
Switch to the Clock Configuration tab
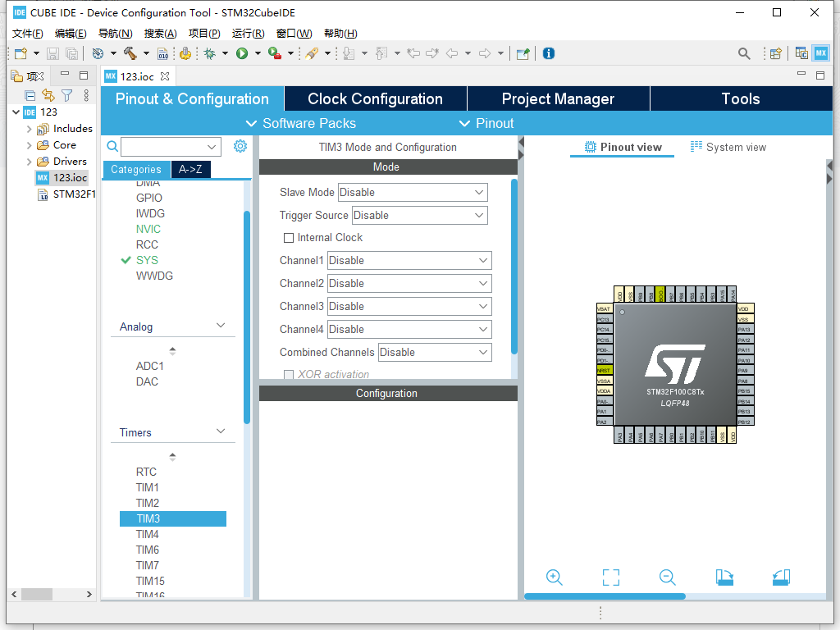(376, 98)
